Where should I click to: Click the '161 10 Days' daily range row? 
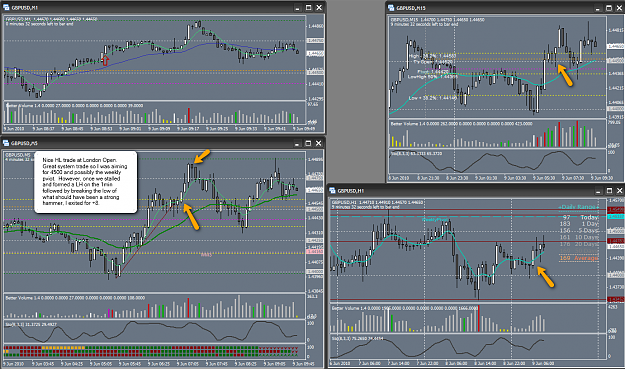579,237
